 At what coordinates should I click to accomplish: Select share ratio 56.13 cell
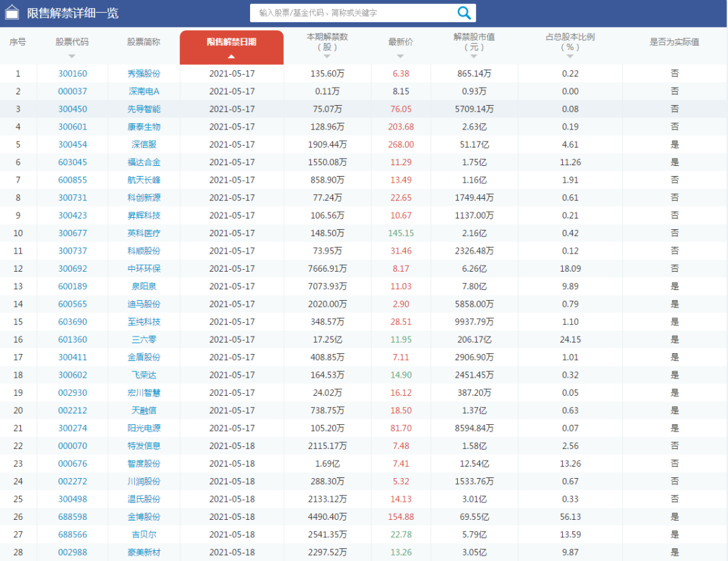pyautogui.click(x=570, y=516)
